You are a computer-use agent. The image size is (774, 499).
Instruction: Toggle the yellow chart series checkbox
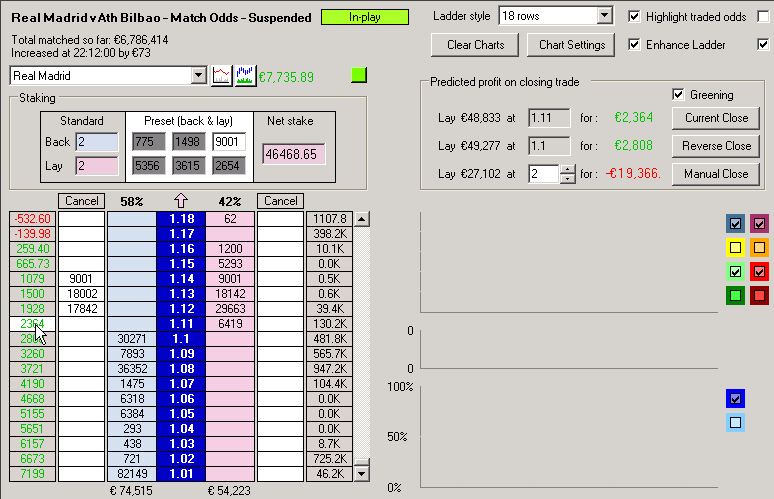coord(736,247)
